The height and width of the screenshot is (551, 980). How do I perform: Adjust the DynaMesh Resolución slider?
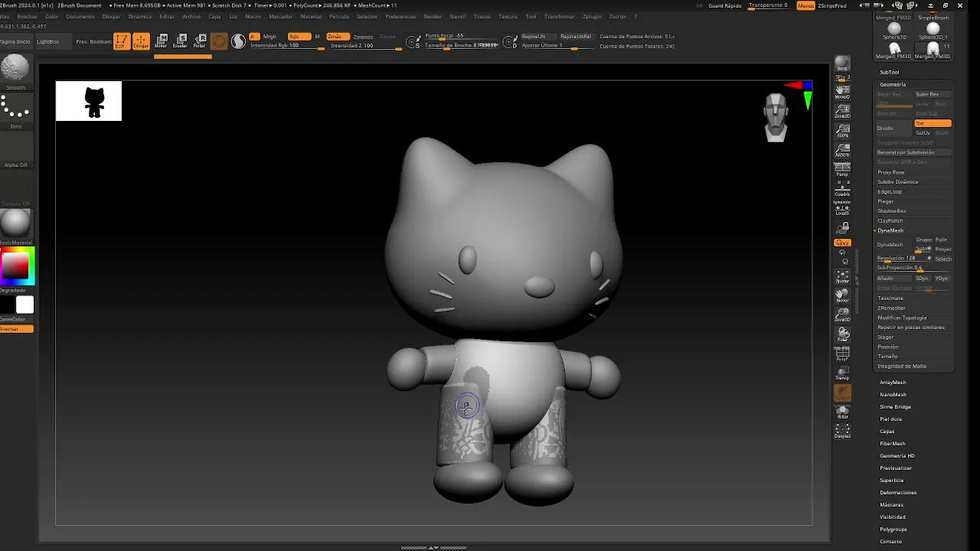pos(902,258)
